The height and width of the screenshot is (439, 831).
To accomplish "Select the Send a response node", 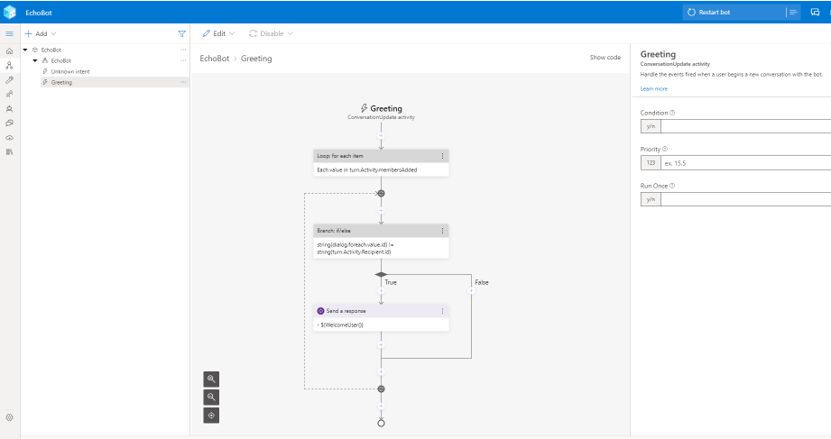I will click(381, 318).
